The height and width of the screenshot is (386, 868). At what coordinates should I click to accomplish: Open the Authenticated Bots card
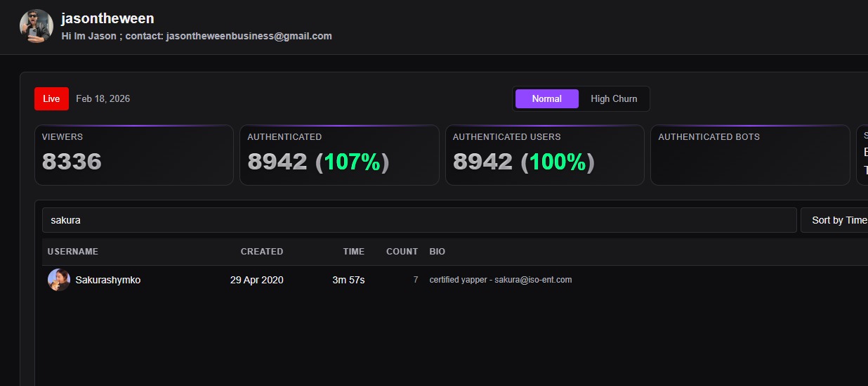click(750, 155)
